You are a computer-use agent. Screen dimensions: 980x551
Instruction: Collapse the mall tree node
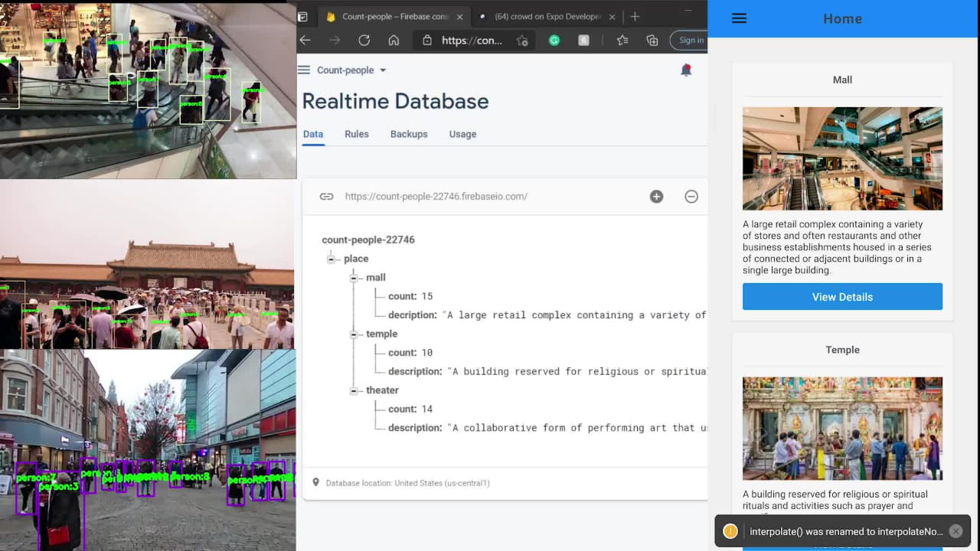(x=354, y=278)
